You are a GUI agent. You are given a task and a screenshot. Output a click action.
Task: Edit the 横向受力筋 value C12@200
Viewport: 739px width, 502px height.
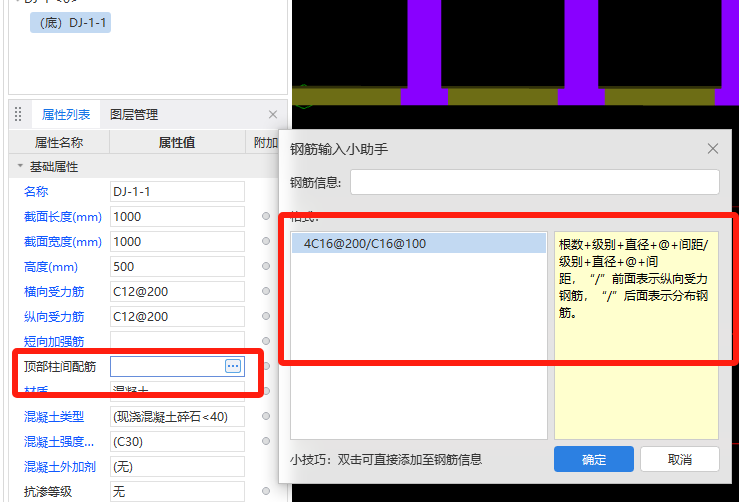coord(177,291)
